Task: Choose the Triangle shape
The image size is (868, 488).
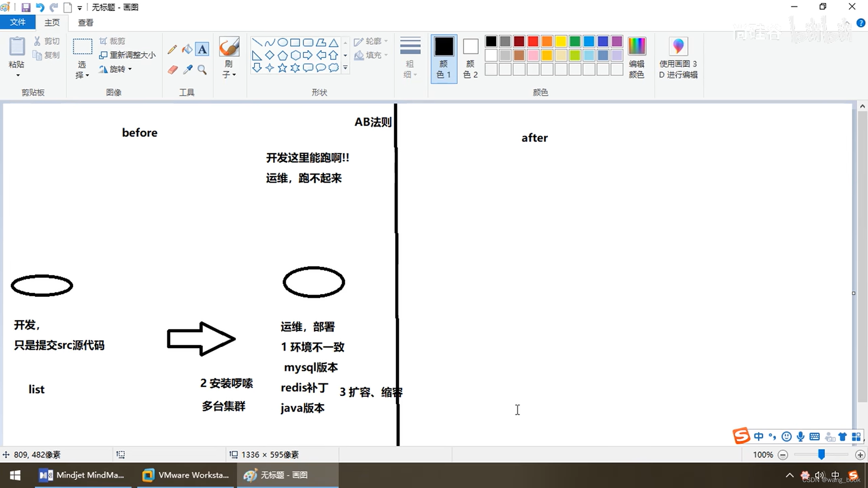Action: pos(334,42)
